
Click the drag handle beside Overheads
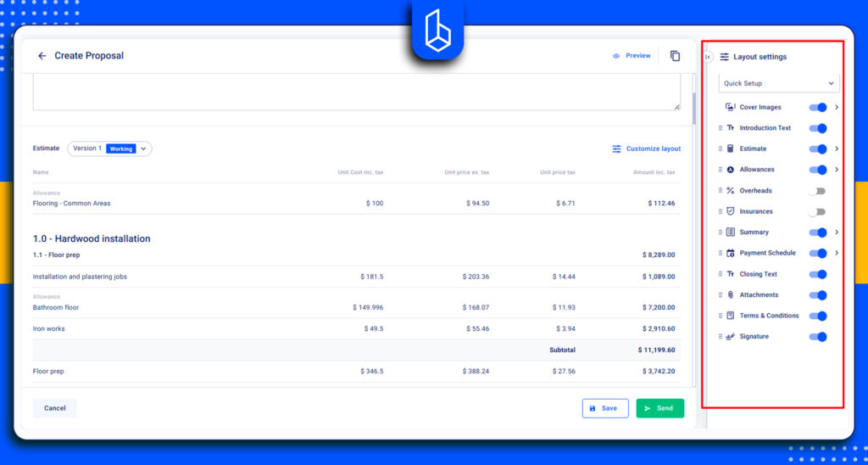coord(721,191)
